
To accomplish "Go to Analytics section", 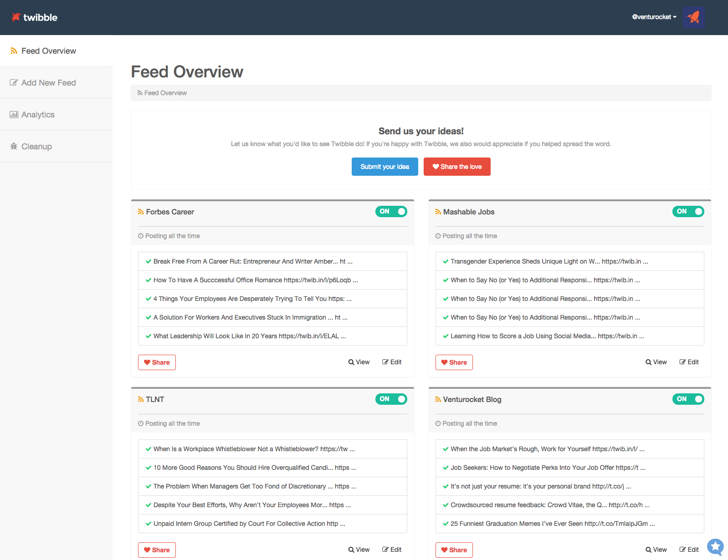I will click(56, 115).
